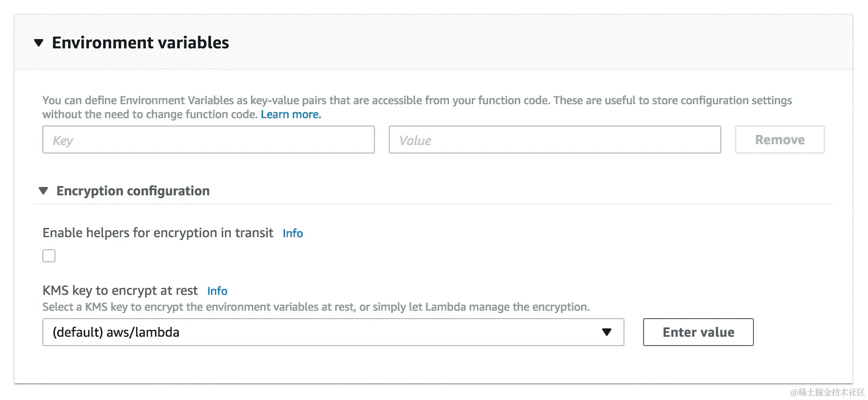Click the KMS key dropdown arrow
Screen dimensions: 868x400
click(x=606, y=332)
